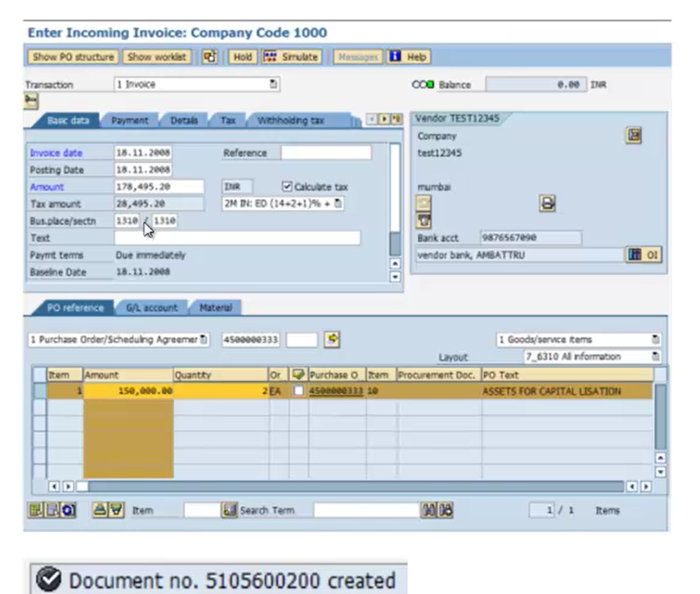The height and width of the screenshot is (594, 700).
Task: Click the Hold button
Action: point(243,57)
